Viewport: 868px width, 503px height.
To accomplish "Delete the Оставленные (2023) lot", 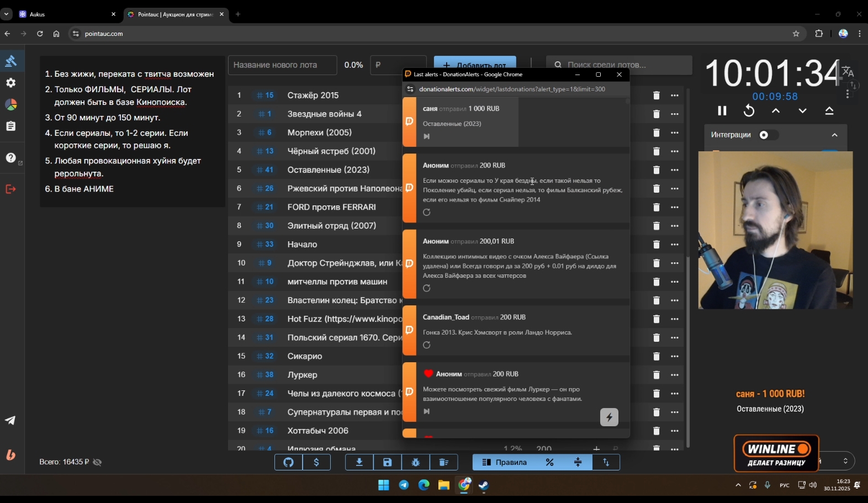I will 656,170.
